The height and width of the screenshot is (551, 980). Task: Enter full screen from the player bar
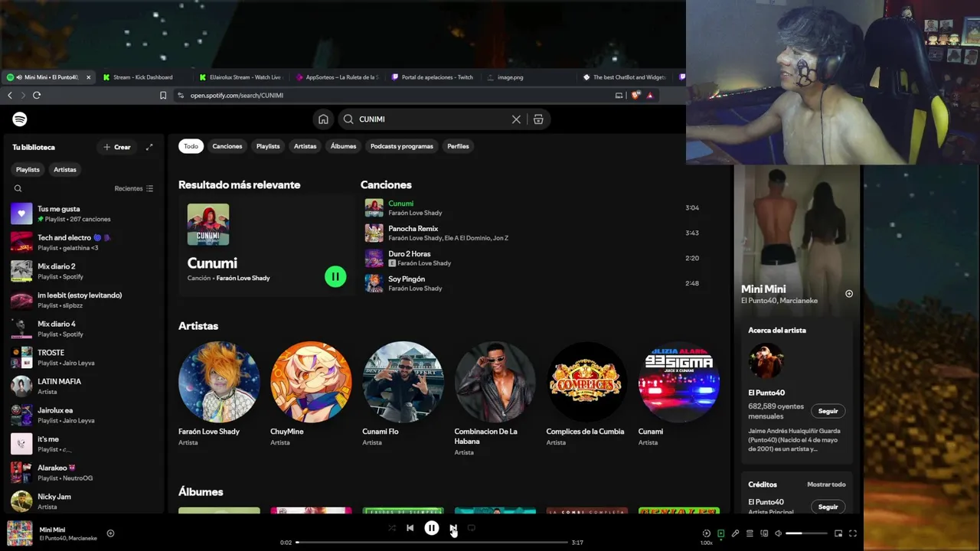[x=853, y=533]
